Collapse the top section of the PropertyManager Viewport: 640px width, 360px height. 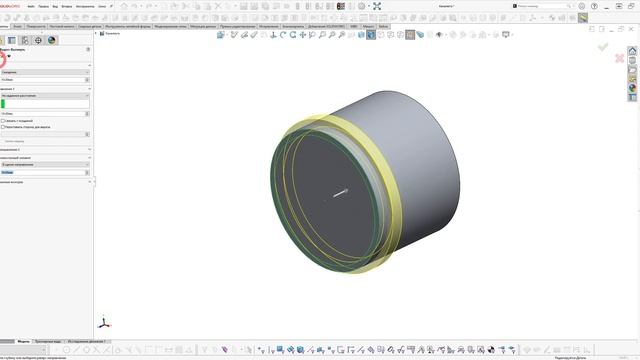coord(89,65)
